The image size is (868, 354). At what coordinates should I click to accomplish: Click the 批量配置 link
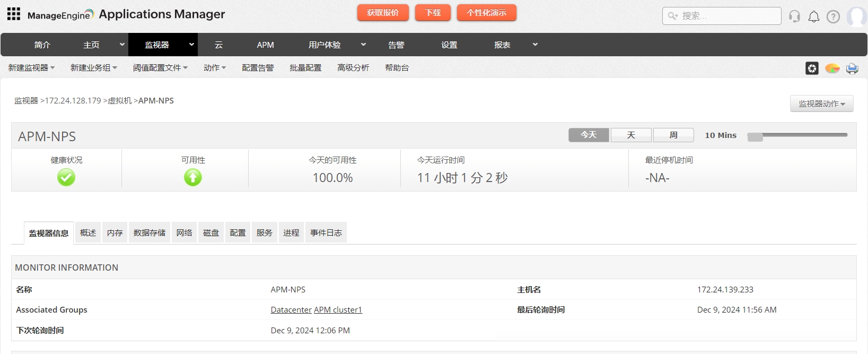305,68
